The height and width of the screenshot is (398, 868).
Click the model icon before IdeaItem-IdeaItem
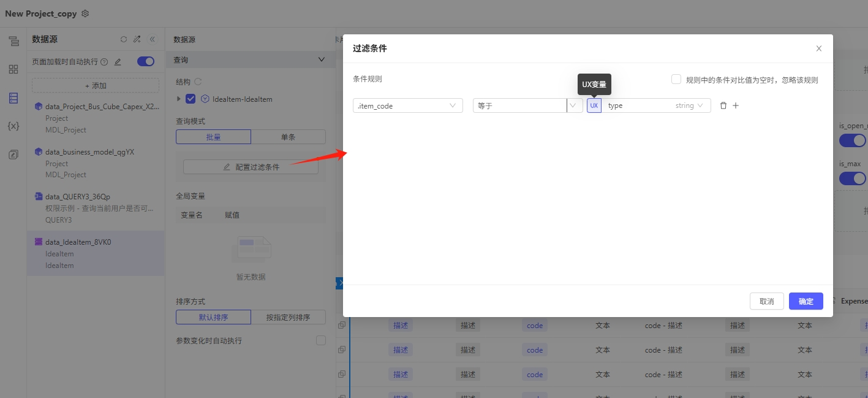(205, 99)
